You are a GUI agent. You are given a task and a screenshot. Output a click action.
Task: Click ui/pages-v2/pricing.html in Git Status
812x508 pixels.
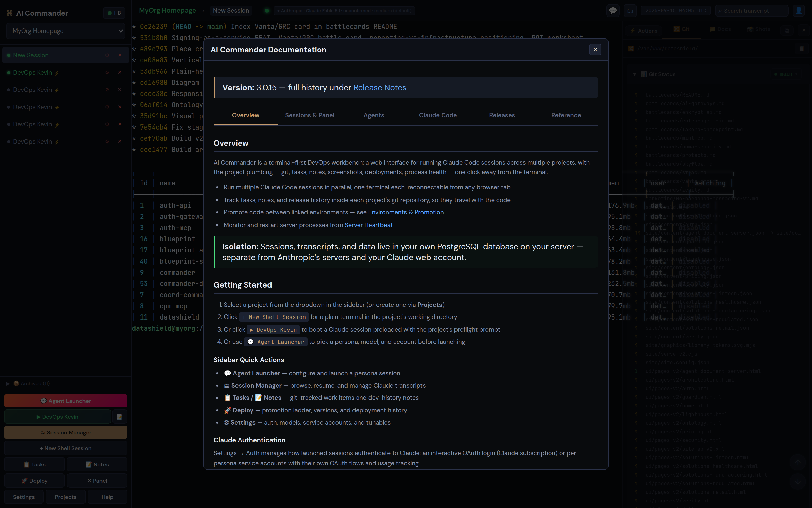(x=682, y=432)
